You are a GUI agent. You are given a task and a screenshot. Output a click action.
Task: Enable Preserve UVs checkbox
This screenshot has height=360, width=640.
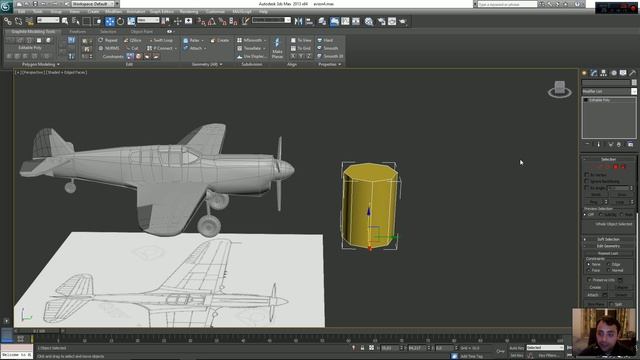pos(589,280)
